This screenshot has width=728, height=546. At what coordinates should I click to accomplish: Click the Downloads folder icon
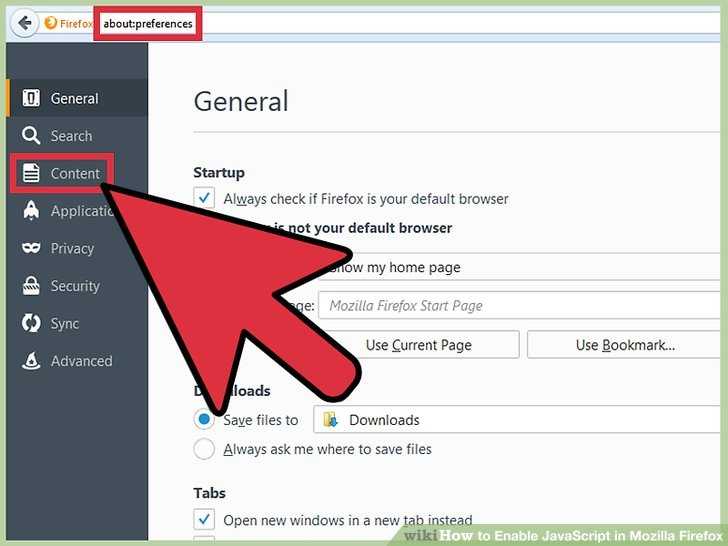click(330, 420)
